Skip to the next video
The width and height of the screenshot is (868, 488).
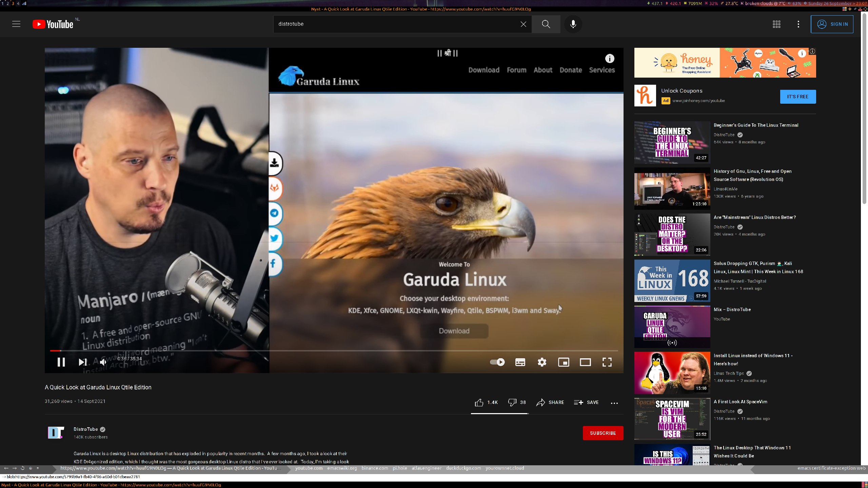click(82, 362)
